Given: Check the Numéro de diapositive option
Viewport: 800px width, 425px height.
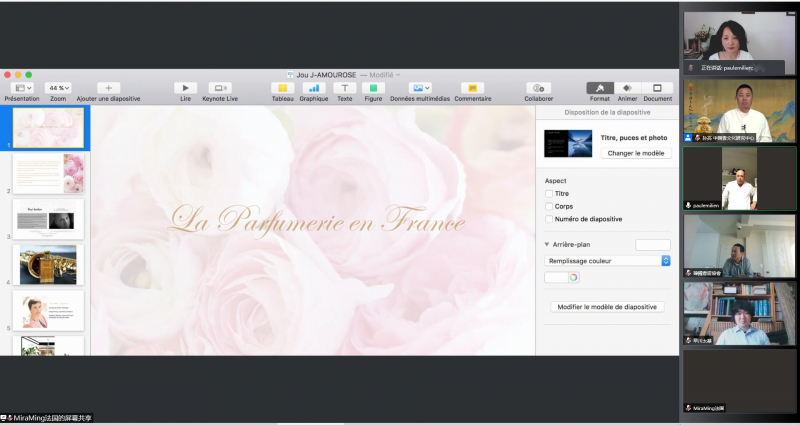Looking at the screenshot, I should [x=549, y=219].
